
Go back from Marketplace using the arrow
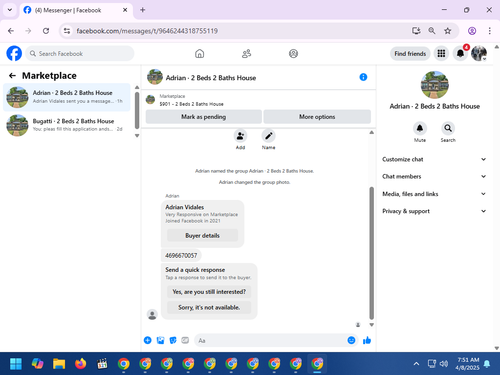click(x=12, y=76)
